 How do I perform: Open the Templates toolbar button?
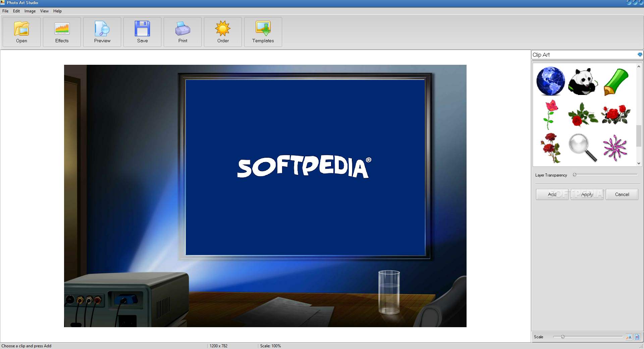coord(263,32)
